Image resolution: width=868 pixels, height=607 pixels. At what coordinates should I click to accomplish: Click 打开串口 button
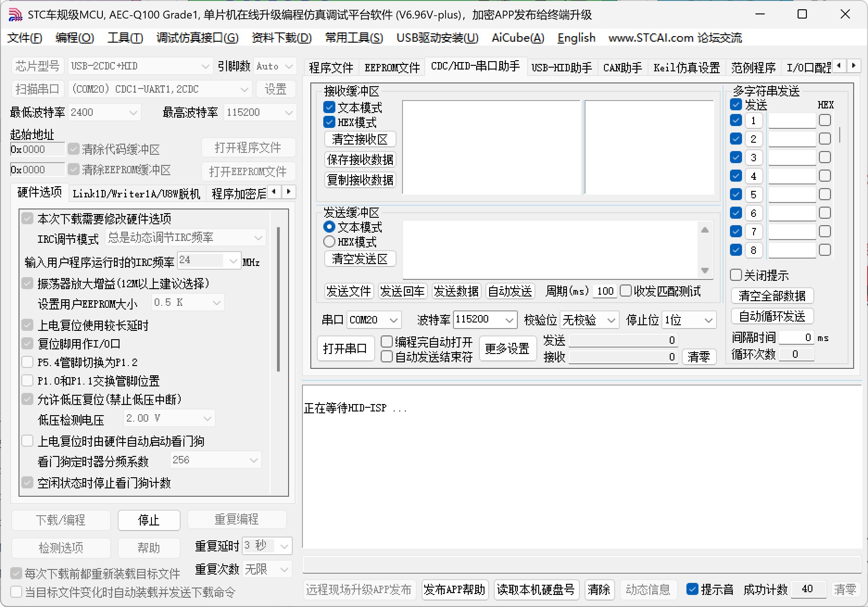pos(345,348)
